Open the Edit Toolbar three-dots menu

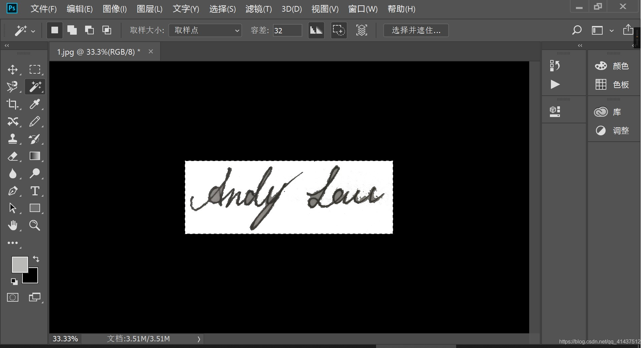pyautogui.click(x=13, y=243)
